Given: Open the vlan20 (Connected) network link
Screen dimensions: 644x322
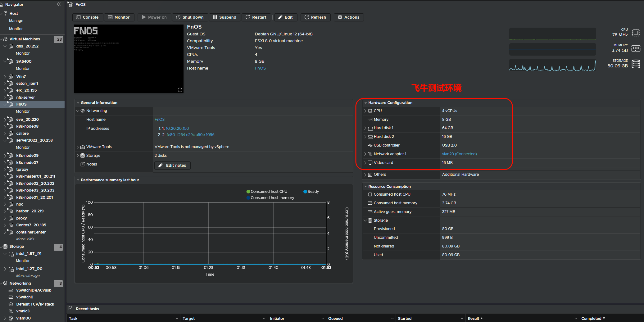Looking at the screenshot, I should 459,154.
